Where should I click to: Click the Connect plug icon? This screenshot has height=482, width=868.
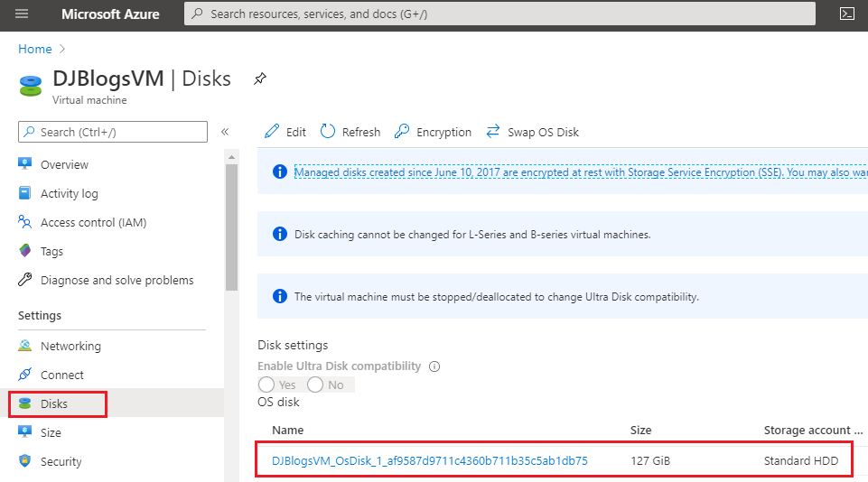click(25, 375)
